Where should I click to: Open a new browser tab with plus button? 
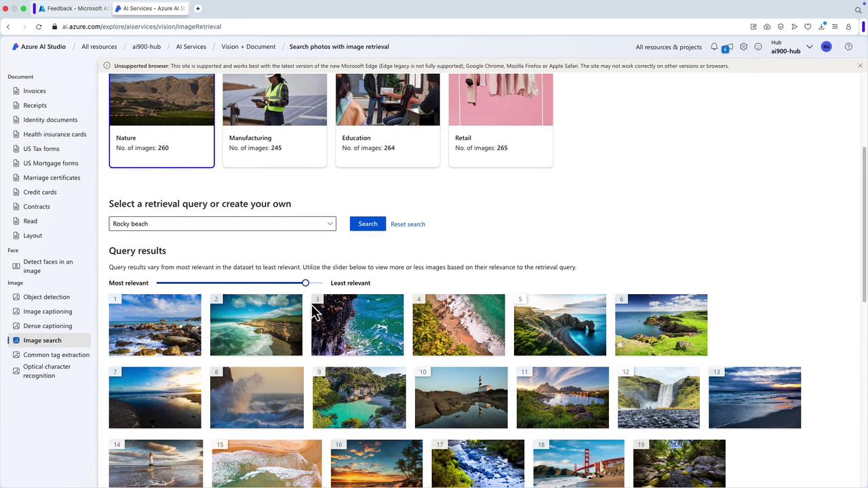click(198, 9)
